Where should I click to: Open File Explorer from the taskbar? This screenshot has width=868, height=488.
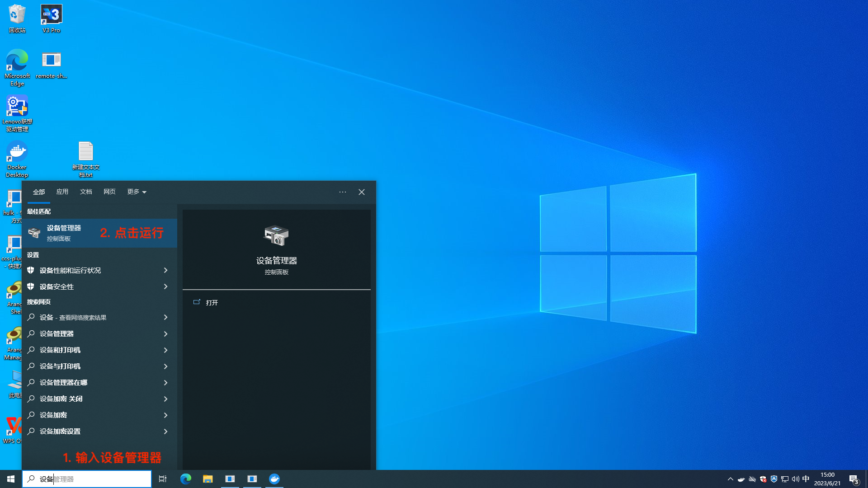[208, 479]
